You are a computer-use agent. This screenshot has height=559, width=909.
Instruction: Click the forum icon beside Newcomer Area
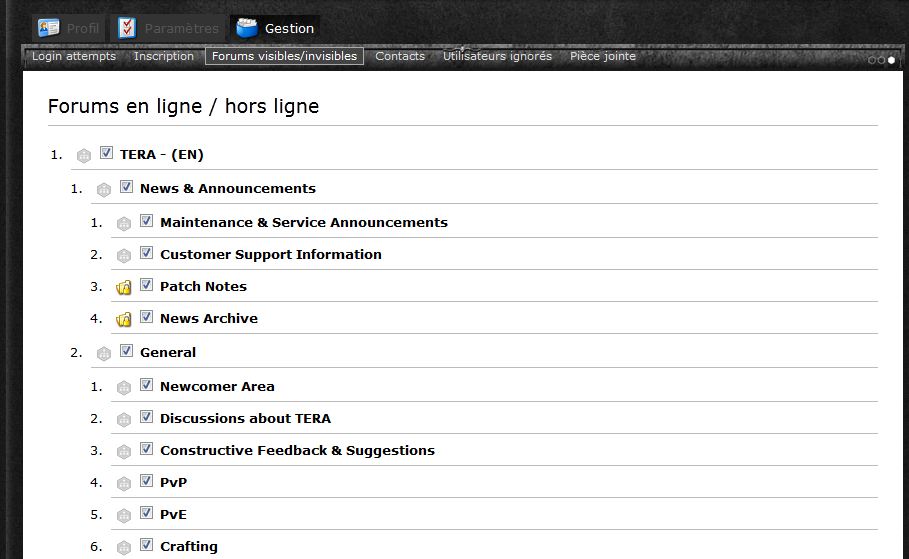pyautogui.click(x=124, y=388)
